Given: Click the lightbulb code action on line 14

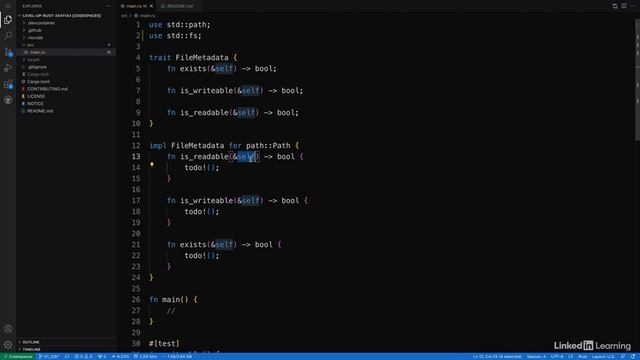Looking at the screenshot, I should pyautogui.click(x=152, y=164).
